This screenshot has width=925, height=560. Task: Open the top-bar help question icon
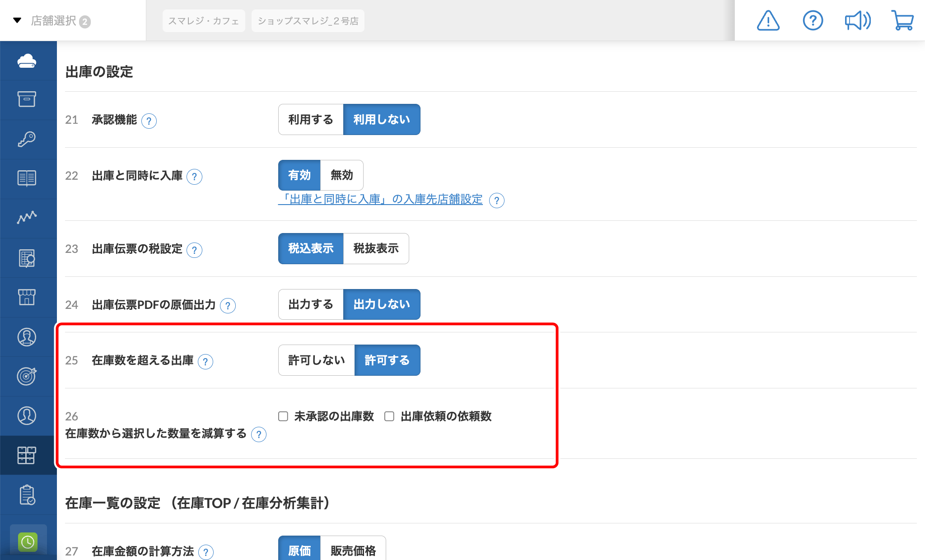coord(813,21)
